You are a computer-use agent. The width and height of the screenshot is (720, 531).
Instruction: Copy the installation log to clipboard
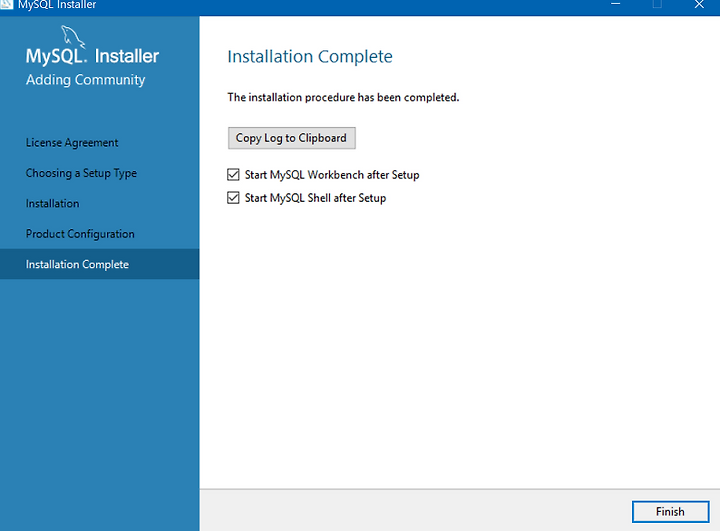[x=292, y=138]
